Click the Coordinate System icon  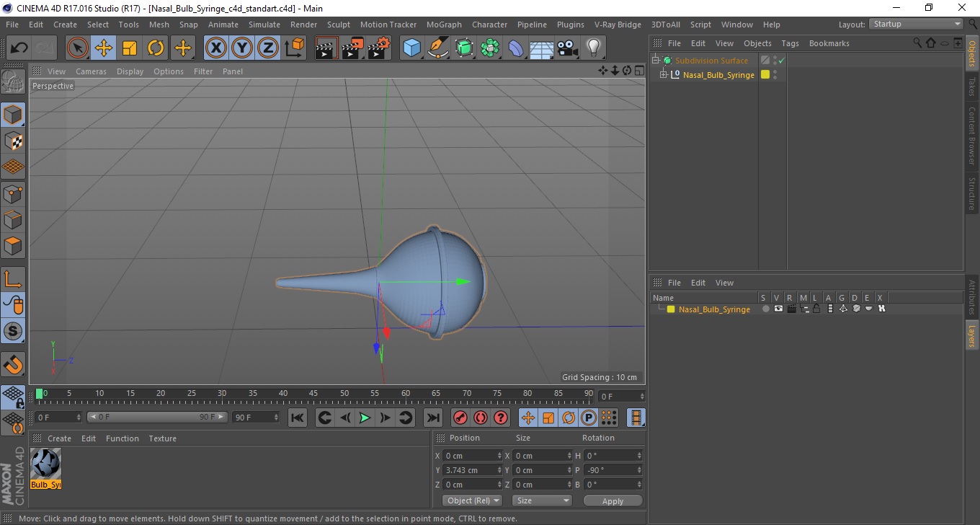tap(295, 48)
